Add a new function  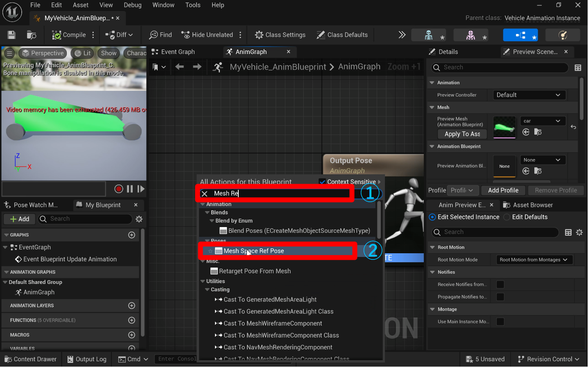[132, 320]
